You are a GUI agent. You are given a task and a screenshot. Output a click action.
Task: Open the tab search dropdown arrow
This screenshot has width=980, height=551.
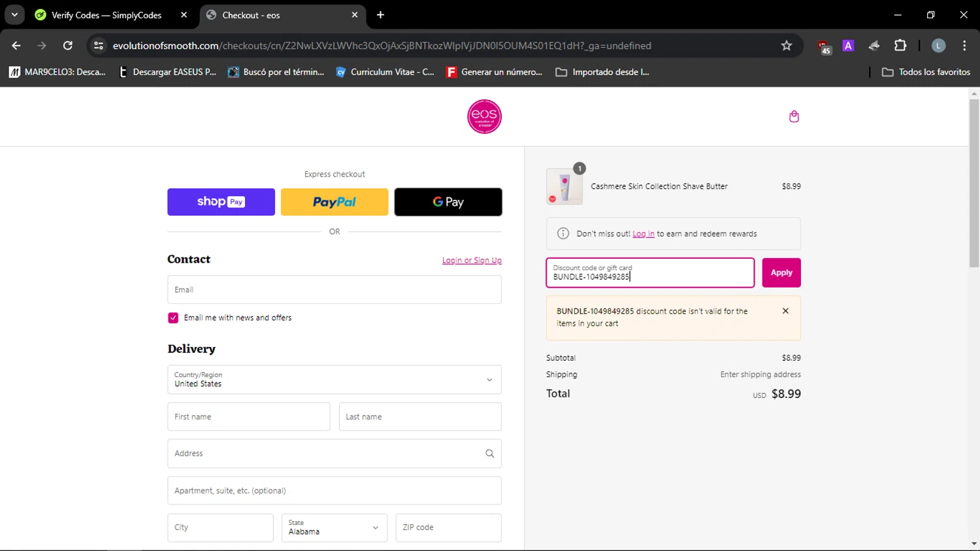coord(14,15)
